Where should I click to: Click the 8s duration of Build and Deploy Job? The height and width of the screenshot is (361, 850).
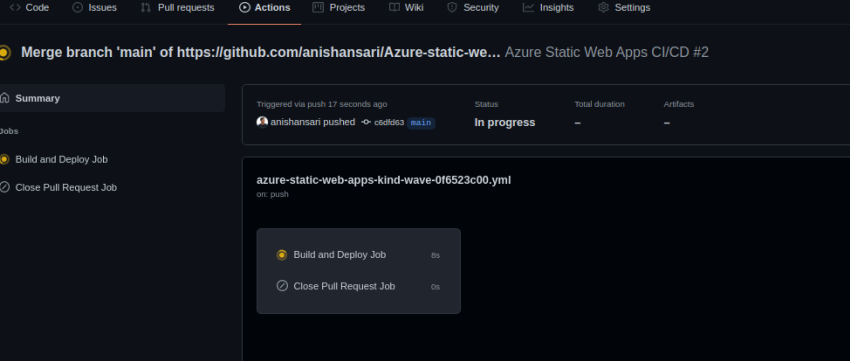[435, 255]
